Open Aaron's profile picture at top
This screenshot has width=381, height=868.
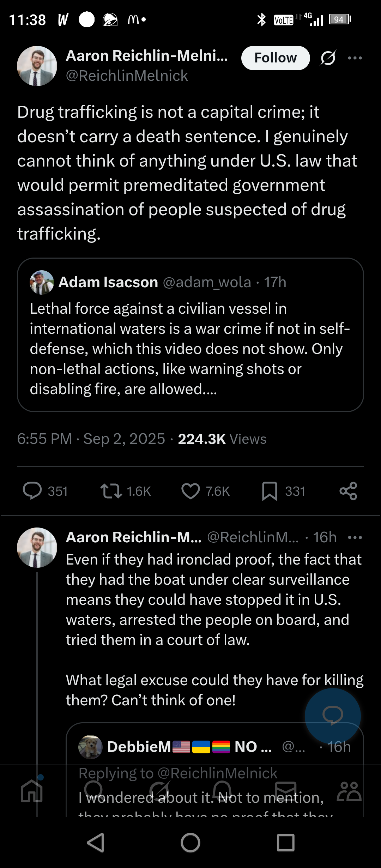click(37, 66)
